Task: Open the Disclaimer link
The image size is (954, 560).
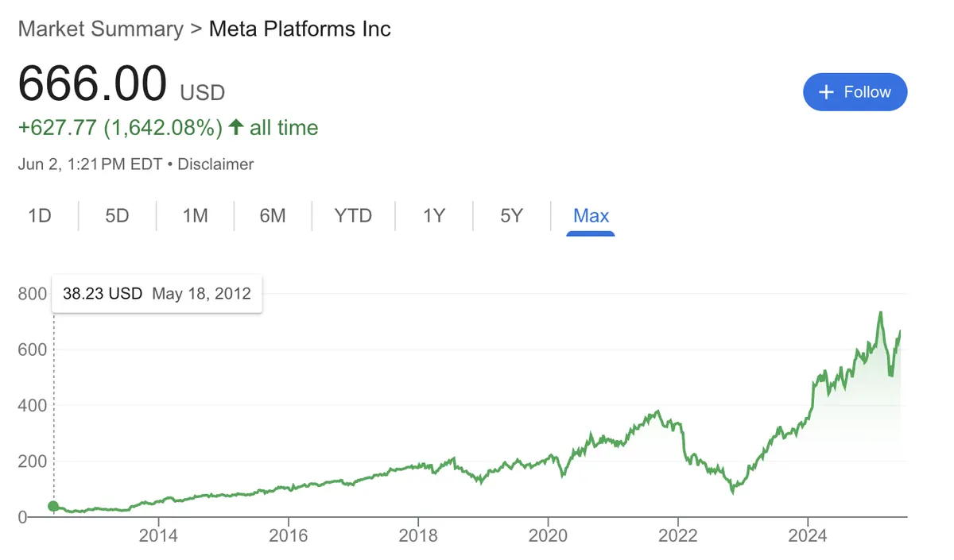Action: [x=215, y=164]
